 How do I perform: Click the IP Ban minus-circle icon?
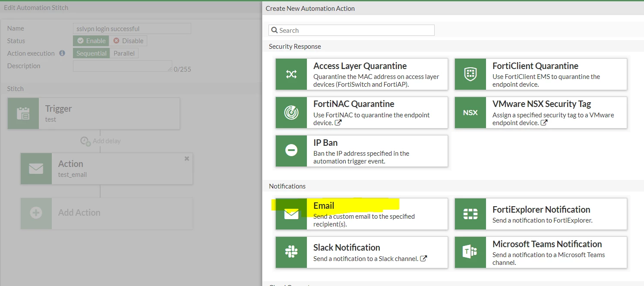(291, 151)
